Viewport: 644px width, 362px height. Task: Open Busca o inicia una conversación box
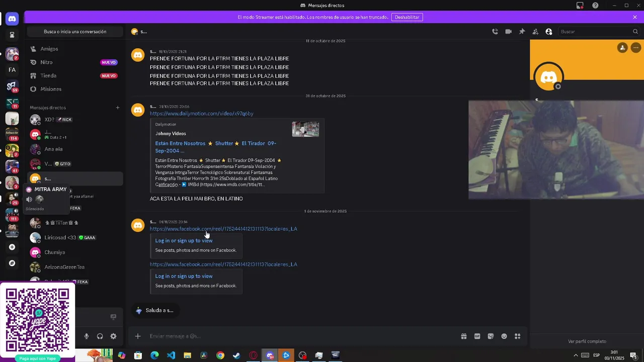point(75,32)
